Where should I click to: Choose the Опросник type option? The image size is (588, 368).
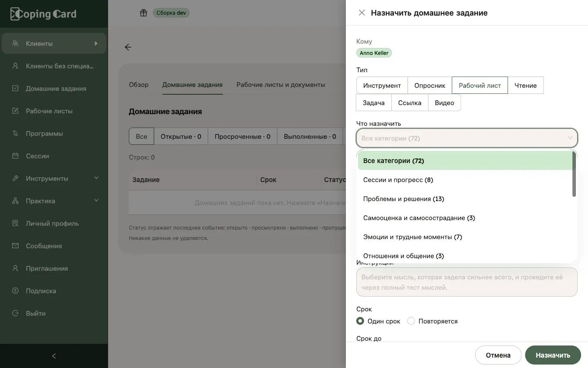430,85
